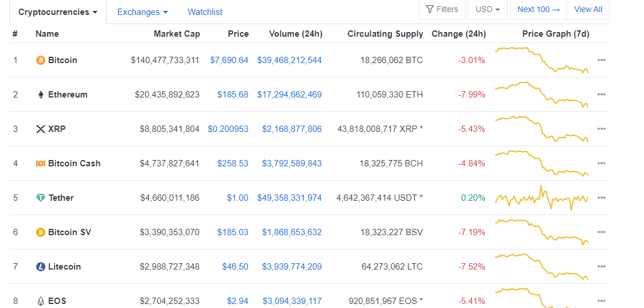The image size is (644, 308).
Task: Click the EOS logo icon
Action: point(41,301)
